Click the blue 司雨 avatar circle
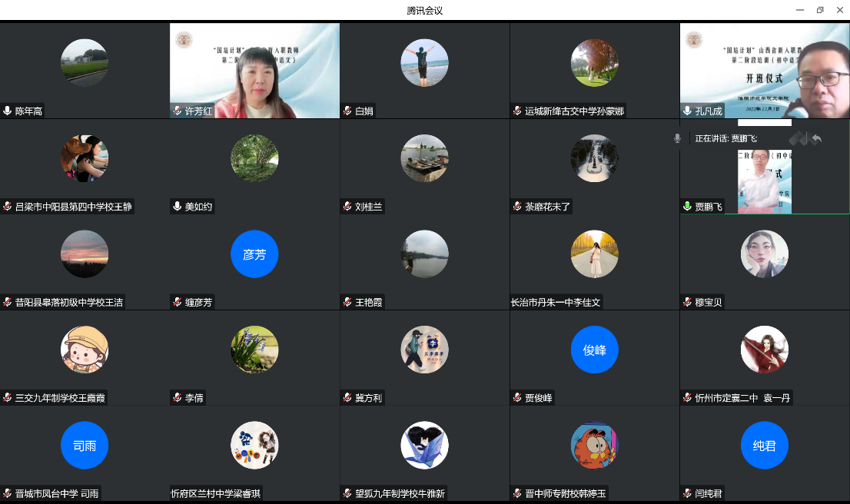Viewport: 850px width, 504px height. [85, 446]
